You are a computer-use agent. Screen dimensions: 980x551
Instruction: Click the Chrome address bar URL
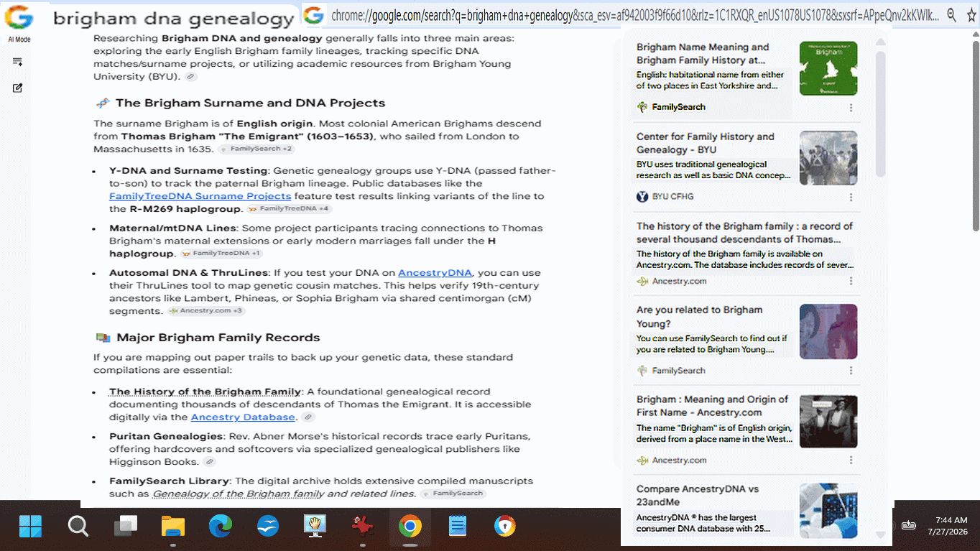634,15
